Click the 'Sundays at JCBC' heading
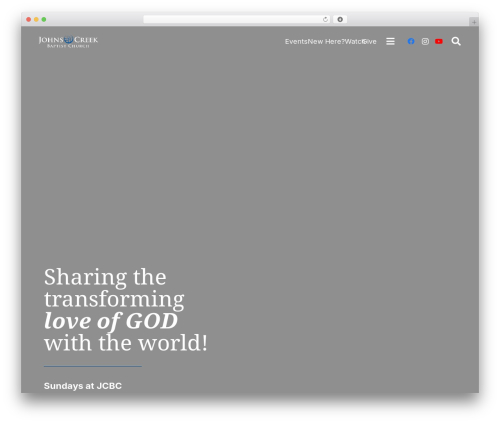Screen dimensions: 500x423 pos(83,386)
